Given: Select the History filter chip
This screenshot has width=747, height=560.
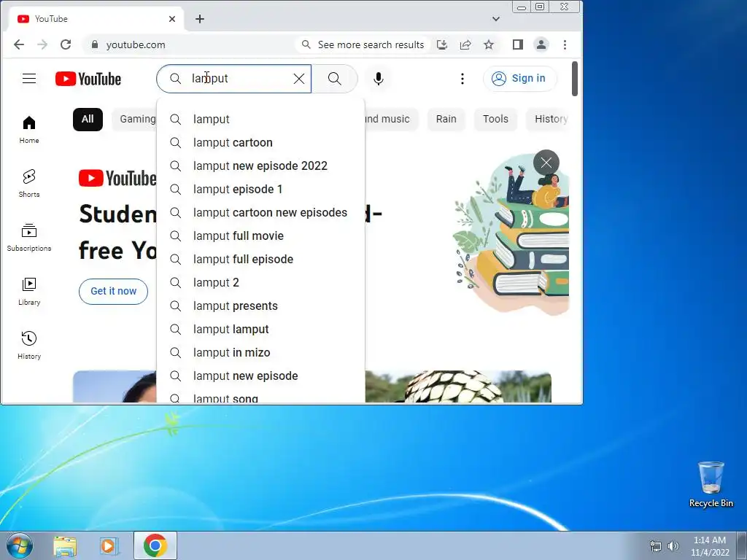Looking at the screenshot, I should click(x=549, y=119).
